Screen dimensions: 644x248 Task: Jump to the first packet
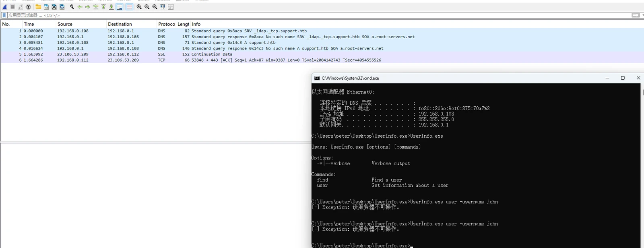click(103, 7)
